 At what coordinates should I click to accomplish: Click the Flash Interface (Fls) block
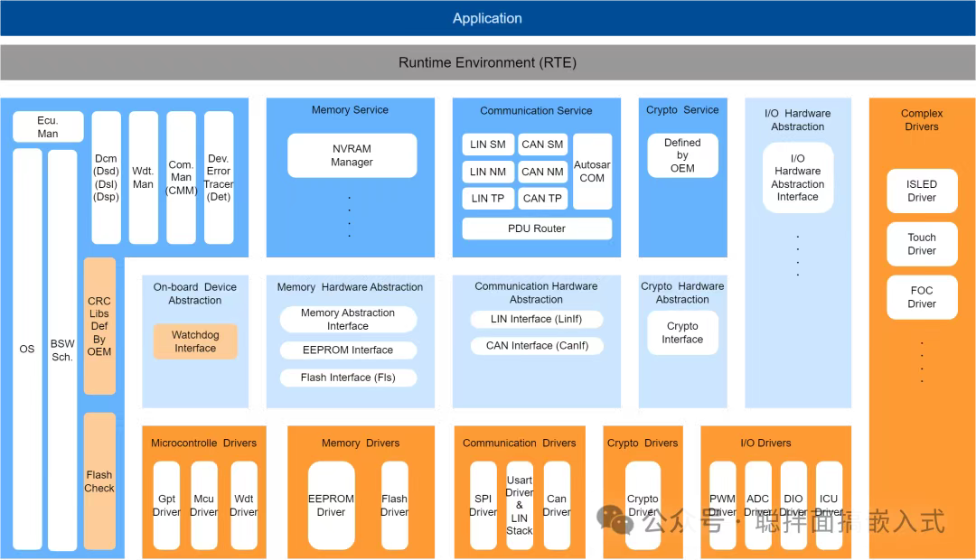[x=348, y=378]
